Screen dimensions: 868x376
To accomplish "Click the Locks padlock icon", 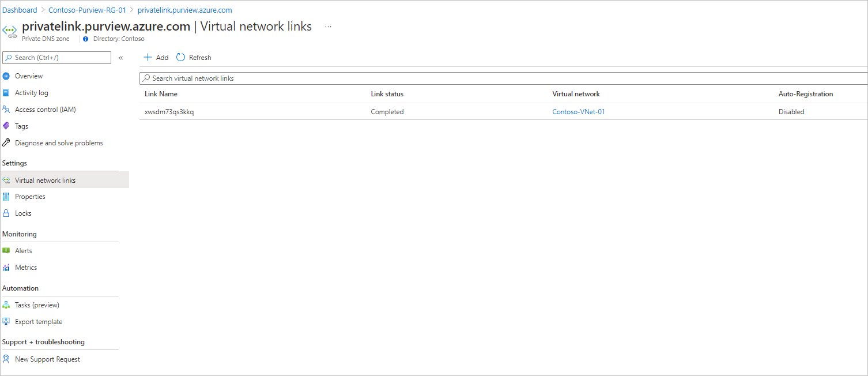I will tap(6, 213).
